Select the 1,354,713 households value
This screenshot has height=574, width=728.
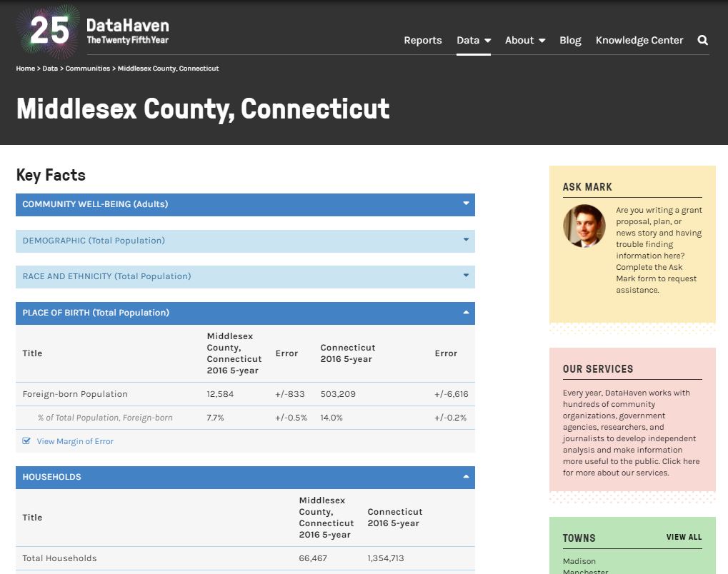pyautogui.click(x=386, y=558)
